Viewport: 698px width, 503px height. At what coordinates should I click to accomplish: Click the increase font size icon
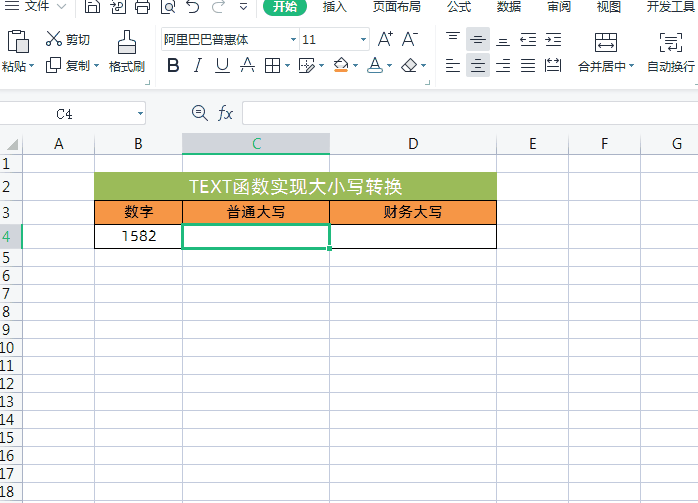coord(385,39)
